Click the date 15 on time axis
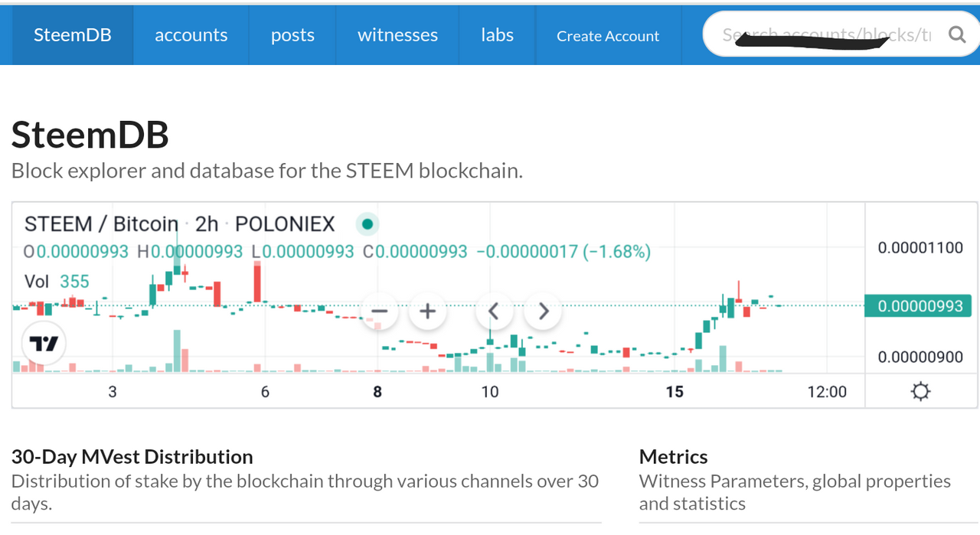This screenshot has width=980, height=535. (675, 392)
